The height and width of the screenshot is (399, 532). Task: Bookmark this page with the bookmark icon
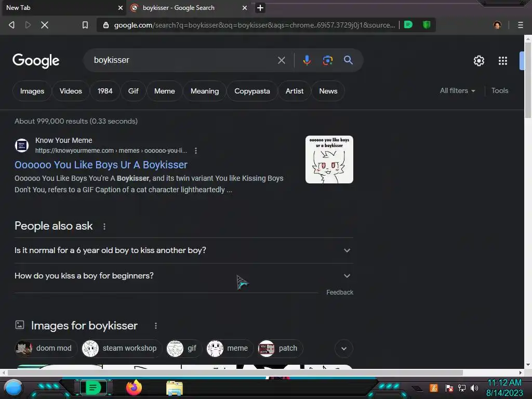point(85,25)
